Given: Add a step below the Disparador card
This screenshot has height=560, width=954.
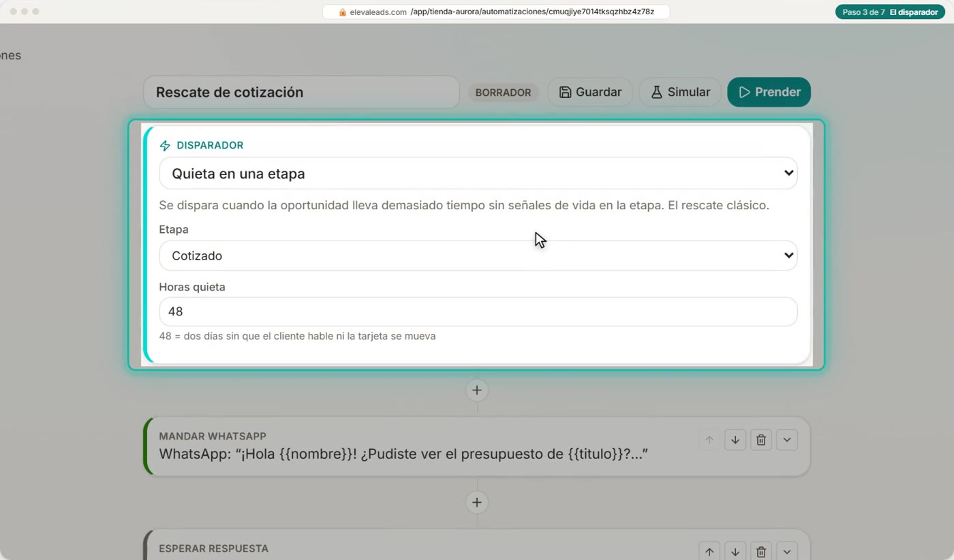Looking at the screenshot, I should pos(477,390).
